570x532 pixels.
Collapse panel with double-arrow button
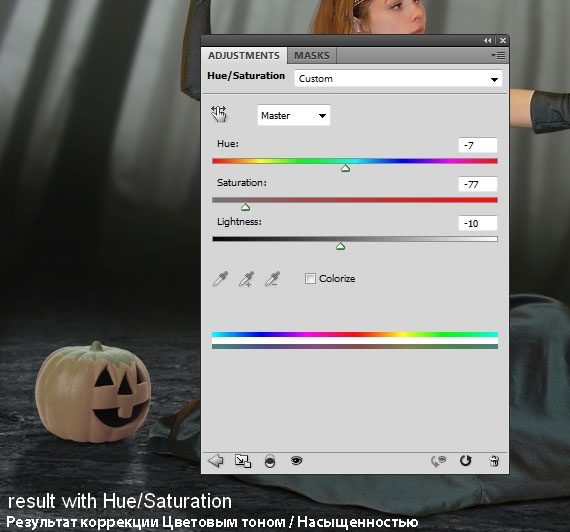(x=488, y=41)
